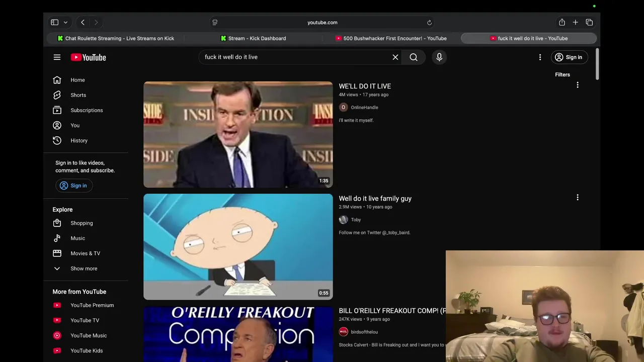Viewport: 644px width, 362px height.
Task: Click the '4M views • 17 years ago' text
Action: (x=364, y=95)
